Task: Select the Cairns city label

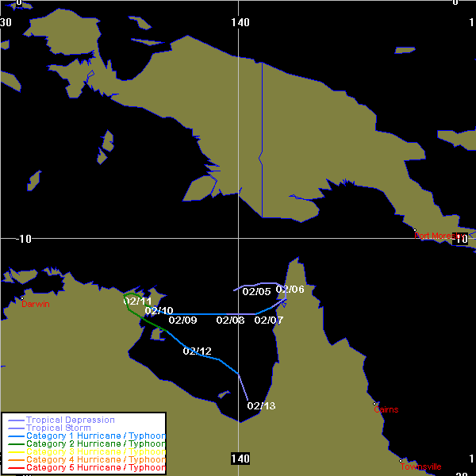Action: tap(386, 409)
